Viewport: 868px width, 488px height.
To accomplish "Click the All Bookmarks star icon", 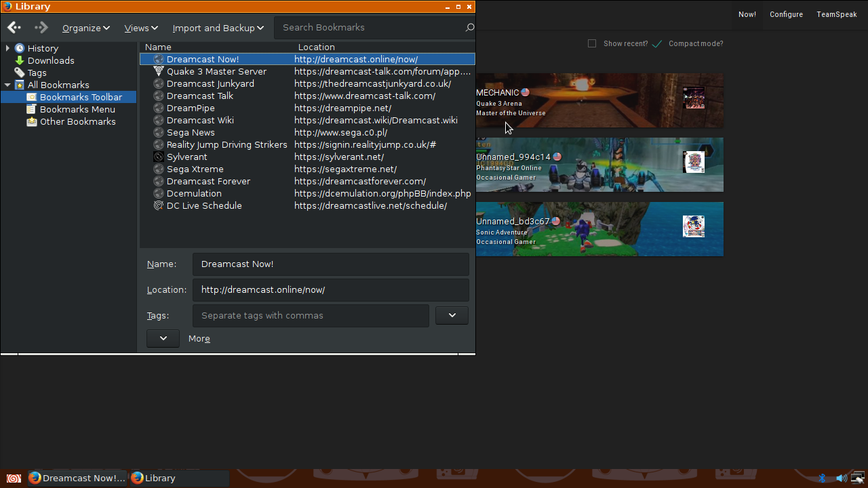I will coord(20,85).
